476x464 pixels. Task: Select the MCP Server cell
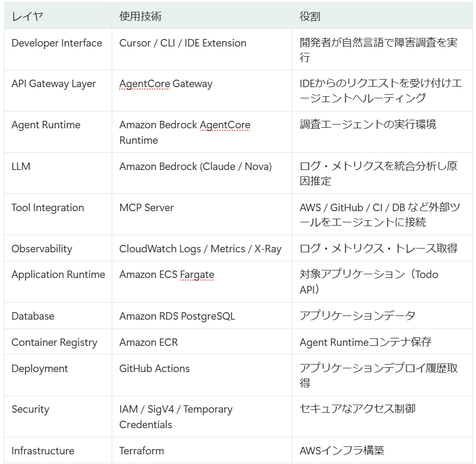tap(146, 208)
